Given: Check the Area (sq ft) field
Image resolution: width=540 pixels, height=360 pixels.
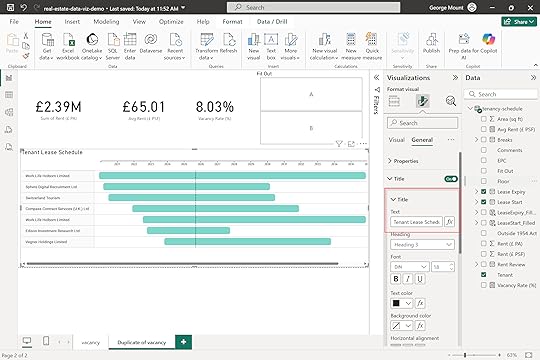Looking at the screenshot, I should 484,119.
